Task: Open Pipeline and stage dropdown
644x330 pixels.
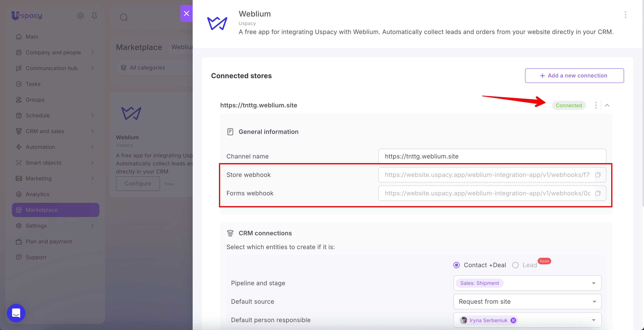Action: 527,283
